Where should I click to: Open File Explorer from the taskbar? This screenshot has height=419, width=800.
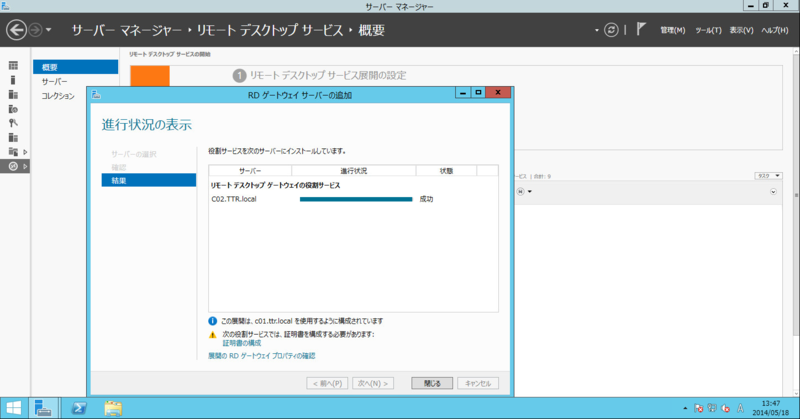point(113,408)
